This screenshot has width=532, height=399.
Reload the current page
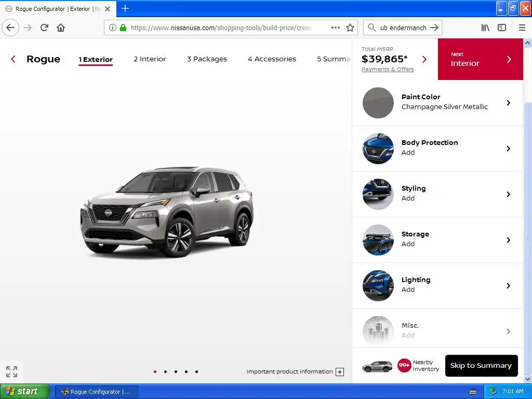tap(44, 28)
